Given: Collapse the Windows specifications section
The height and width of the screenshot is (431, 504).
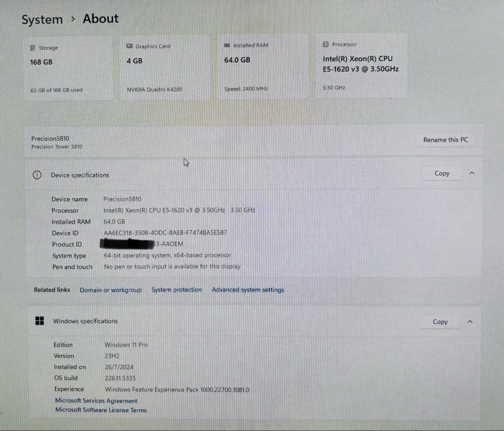Looking at the screenshot, I should click(x=469, y=321).
